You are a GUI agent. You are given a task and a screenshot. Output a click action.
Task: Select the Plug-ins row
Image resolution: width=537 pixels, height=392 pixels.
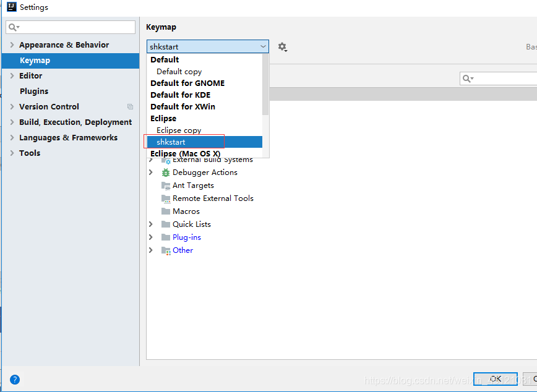(187, 237)
